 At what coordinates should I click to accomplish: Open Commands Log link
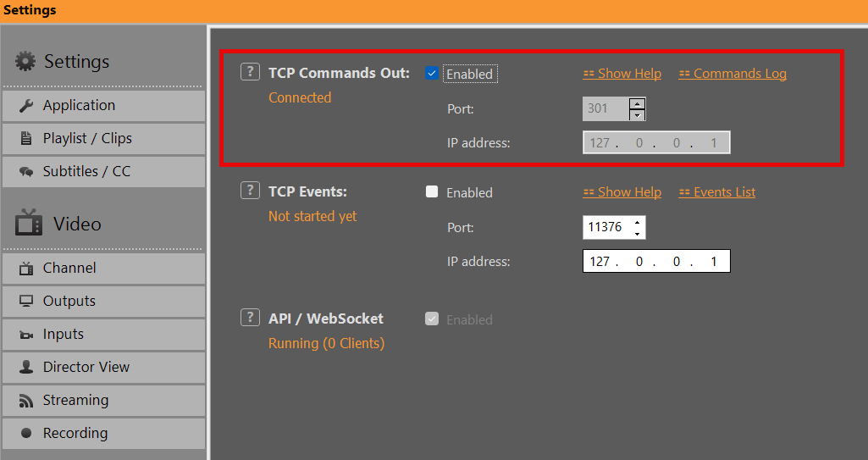(x=733, y=74)
